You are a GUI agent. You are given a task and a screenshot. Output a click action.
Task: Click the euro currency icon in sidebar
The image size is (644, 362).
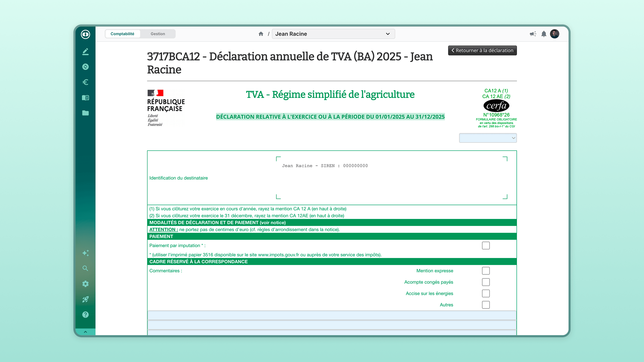(x=86, y=82)
